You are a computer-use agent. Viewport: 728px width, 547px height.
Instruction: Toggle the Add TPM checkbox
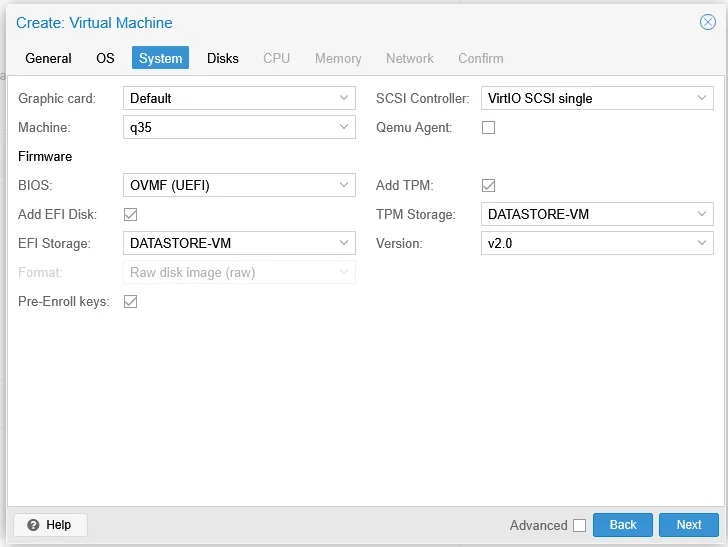click(489, 185)
